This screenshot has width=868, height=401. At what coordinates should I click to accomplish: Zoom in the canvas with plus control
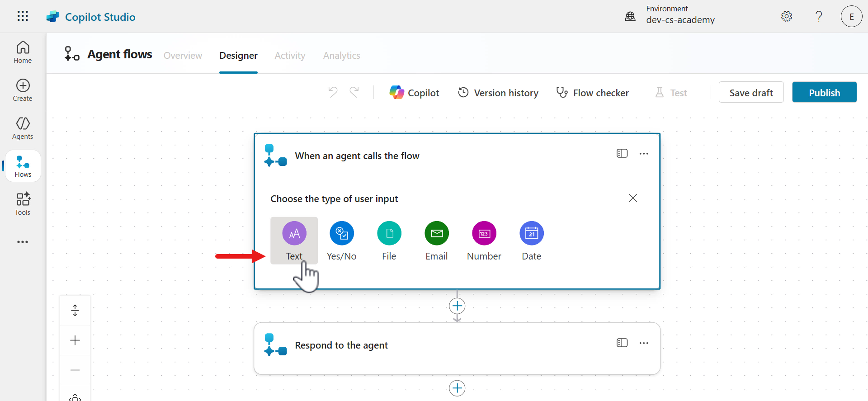click(x=75, y=340)
